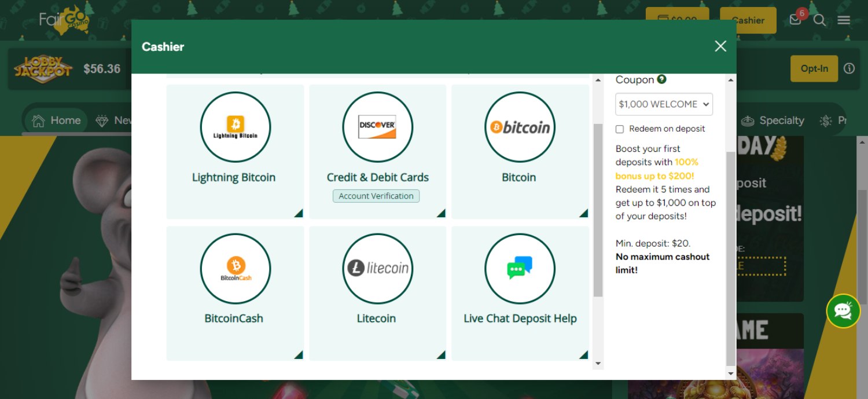Image resolution: width=868 pixels, height=399 pixels.
Task: Click the payment methods scrollbar thumb
Action: 598,210
